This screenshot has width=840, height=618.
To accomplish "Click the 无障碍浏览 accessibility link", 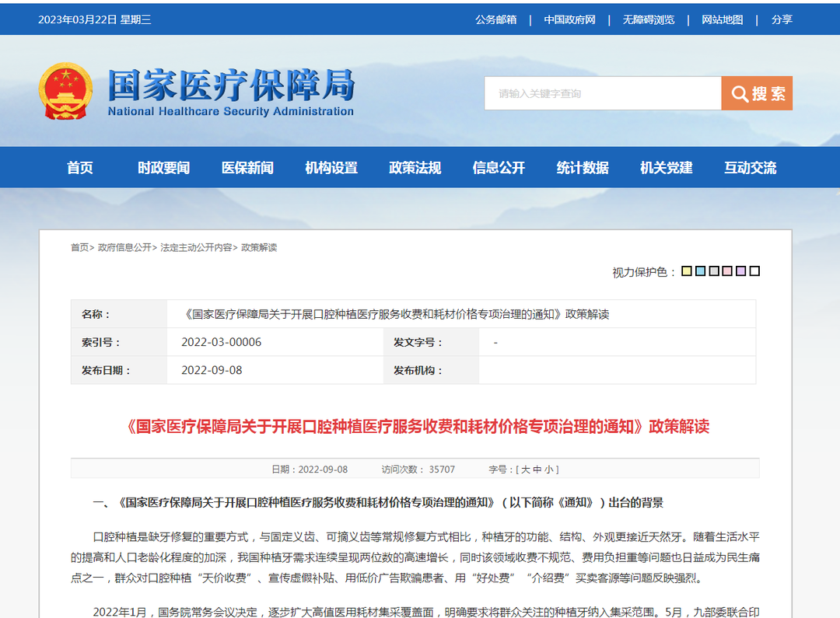I will tap(651, 19).
